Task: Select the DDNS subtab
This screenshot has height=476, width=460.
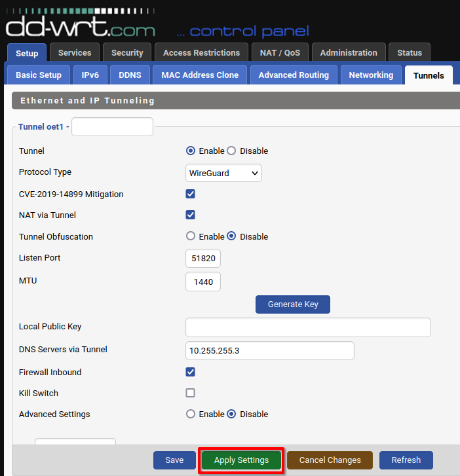Action: [x=130, y=75]
